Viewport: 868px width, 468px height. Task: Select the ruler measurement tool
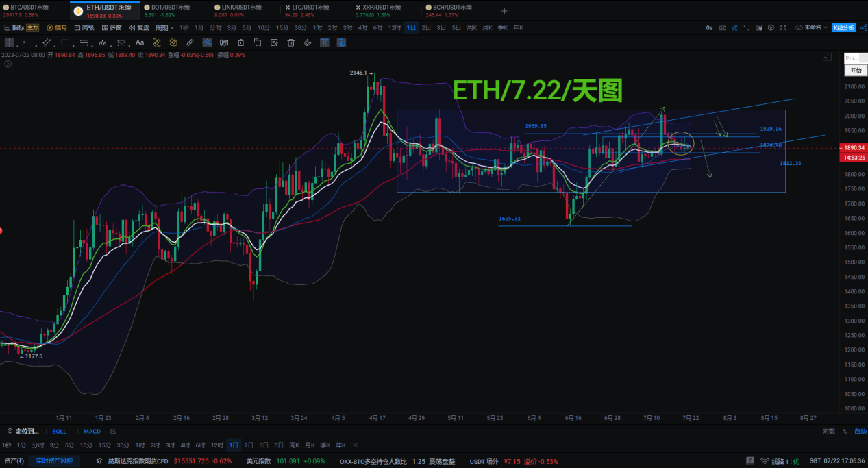point(190,42)
